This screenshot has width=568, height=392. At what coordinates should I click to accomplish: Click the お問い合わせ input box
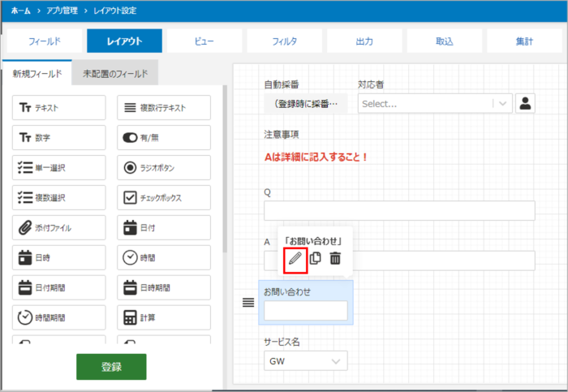tap(306, 311)
